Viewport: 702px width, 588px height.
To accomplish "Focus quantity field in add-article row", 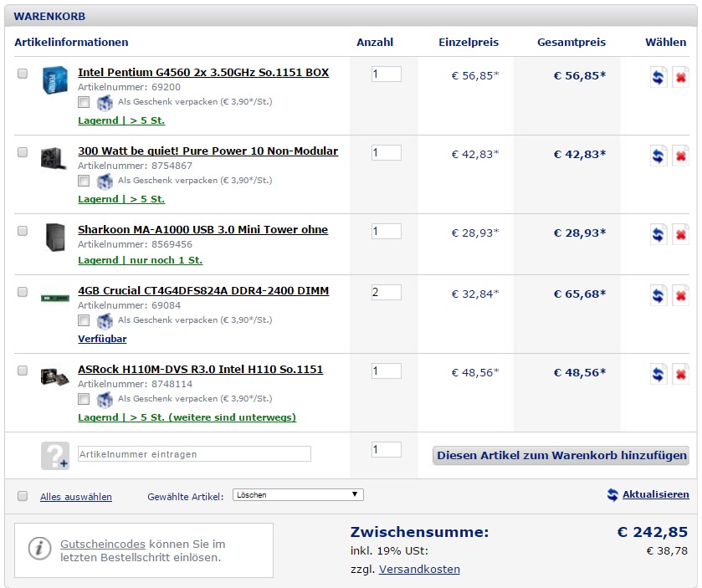I will click(x=386, y=450).
